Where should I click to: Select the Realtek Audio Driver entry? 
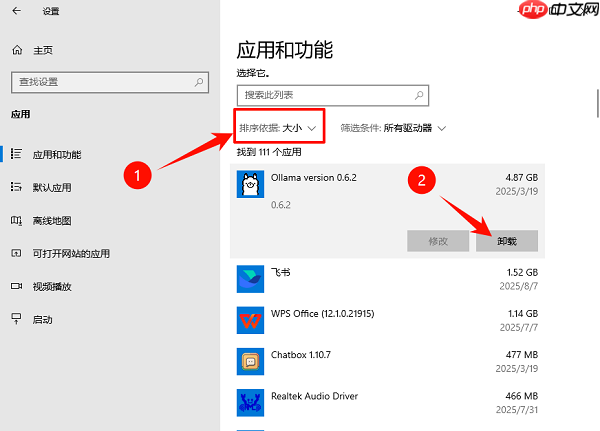click(315, 396)
